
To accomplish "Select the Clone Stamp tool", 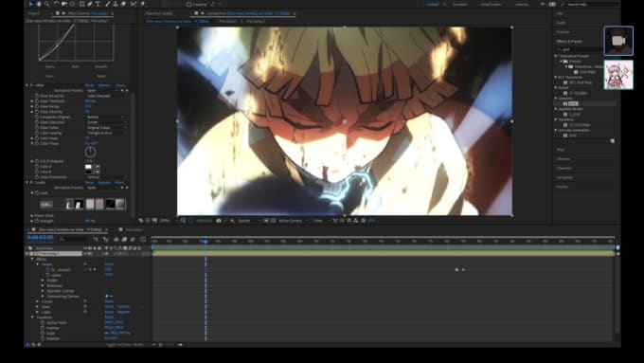I will tap(116, 4).
